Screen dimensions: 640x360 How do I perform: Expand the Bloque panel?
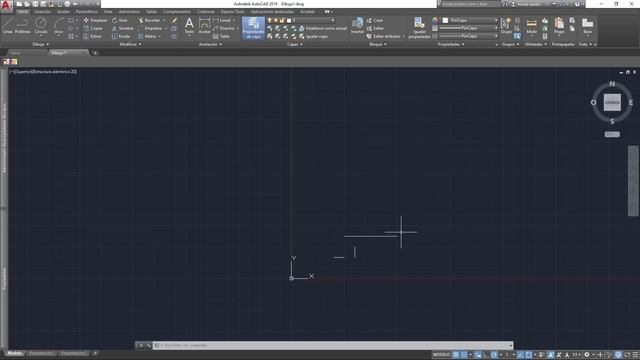coord(378,44)
